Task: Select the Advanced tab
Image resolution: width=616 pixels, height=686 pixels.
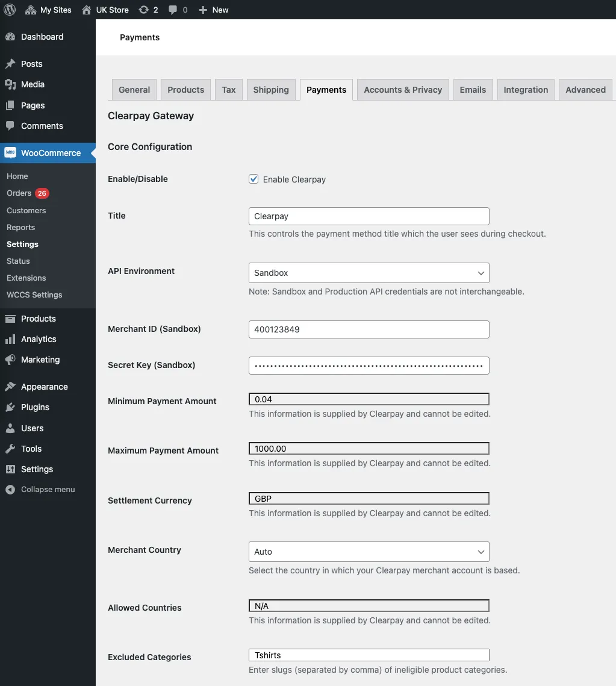Action: click(x=585, y=90)
